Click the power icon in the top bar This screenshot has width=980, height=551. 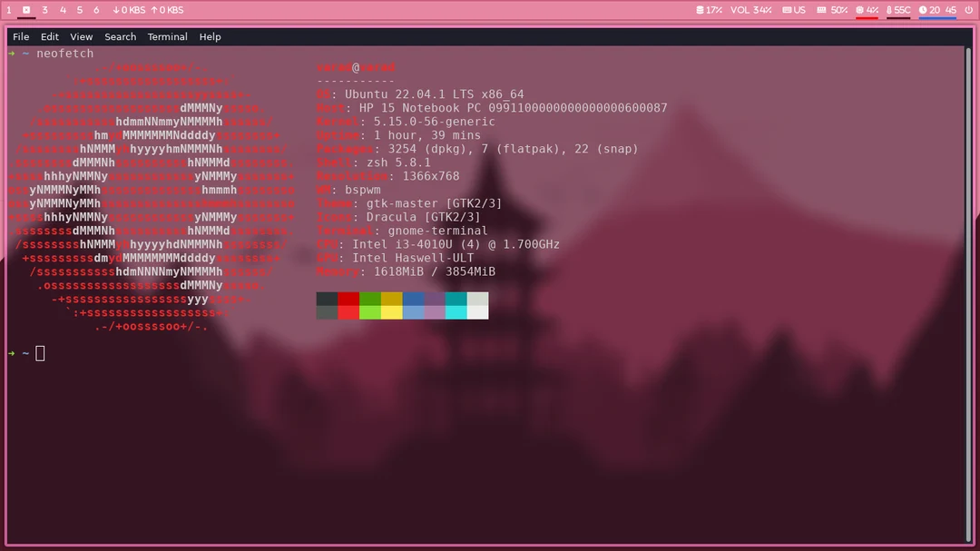pos(969,10)
